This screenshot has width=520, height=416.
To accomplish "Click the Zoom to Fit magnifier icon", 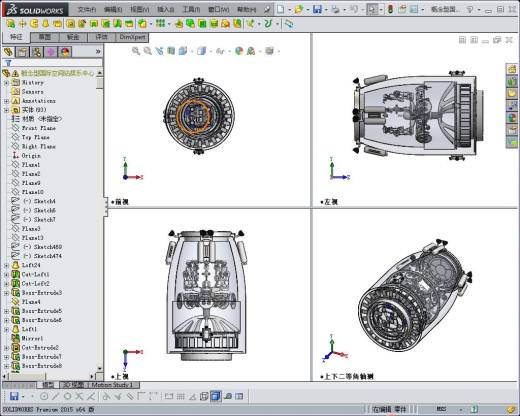I will pyautogui.click(x=136, y=51).
